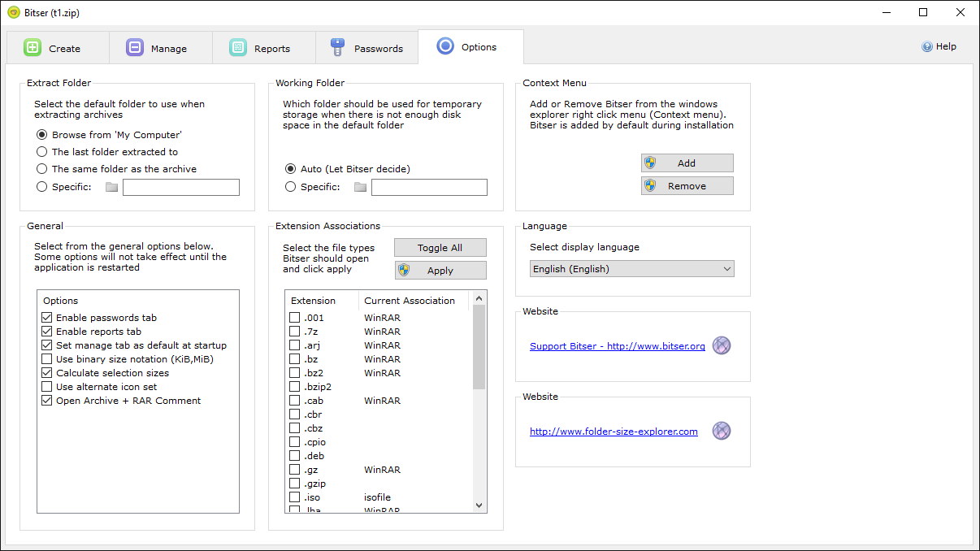Click the Options tab target icon

pos(445,46)
